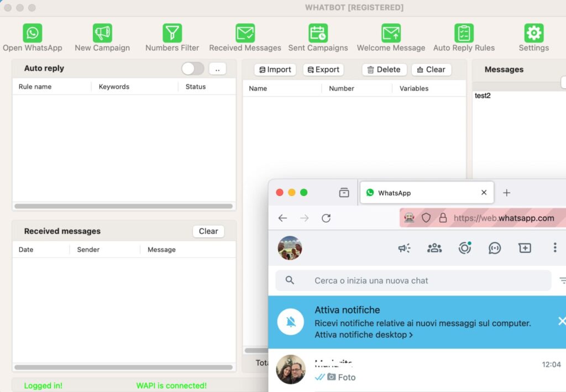Click the Import contacts button
566x392 pixels.
[275, 70]
